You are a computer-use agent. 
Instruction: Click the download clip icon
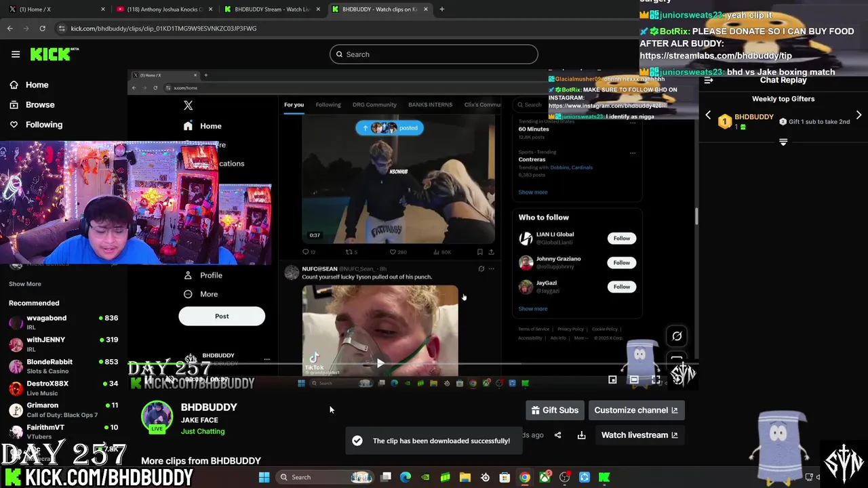[581, 435]
